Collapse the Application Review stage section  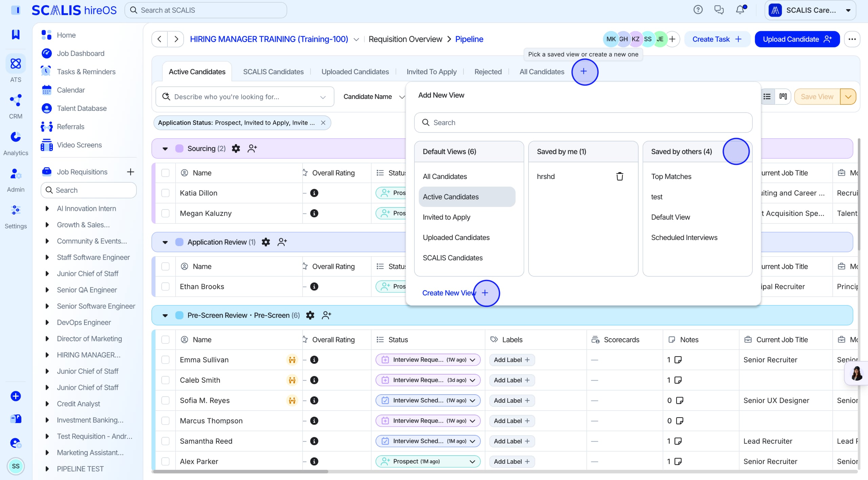pos(165,242)
